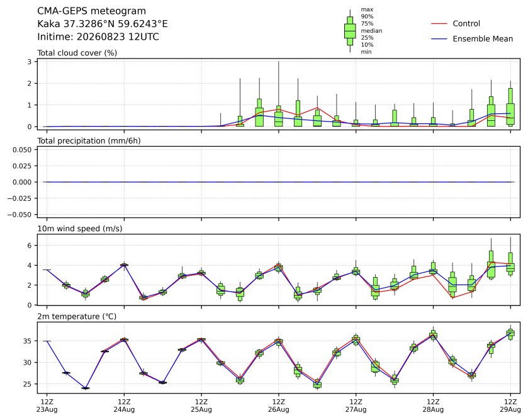Click the 12Z 24Aug time axis label
Viewport: 528px width, 420px height.
pyautogui.click(x=124, y=406)
